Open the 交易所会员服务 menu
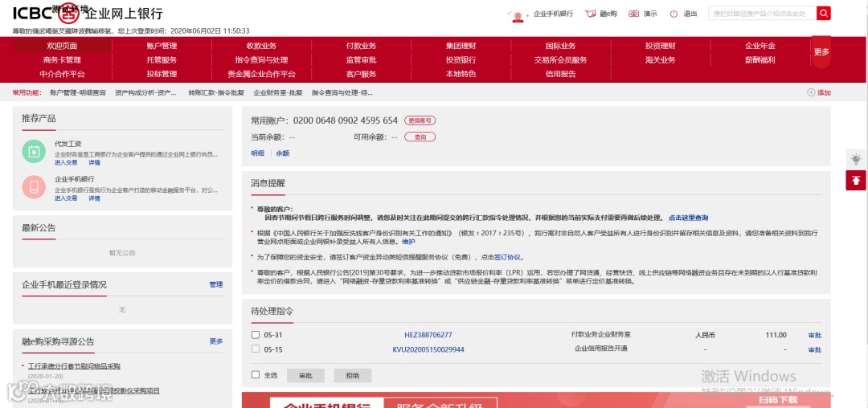Image resolution: width=868 pixels, height=408 pixels. pos(561,59)
